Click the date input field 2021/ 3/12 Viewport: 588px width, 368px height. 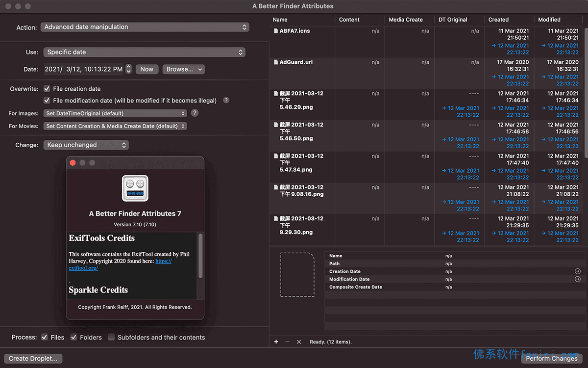[84, 69]
